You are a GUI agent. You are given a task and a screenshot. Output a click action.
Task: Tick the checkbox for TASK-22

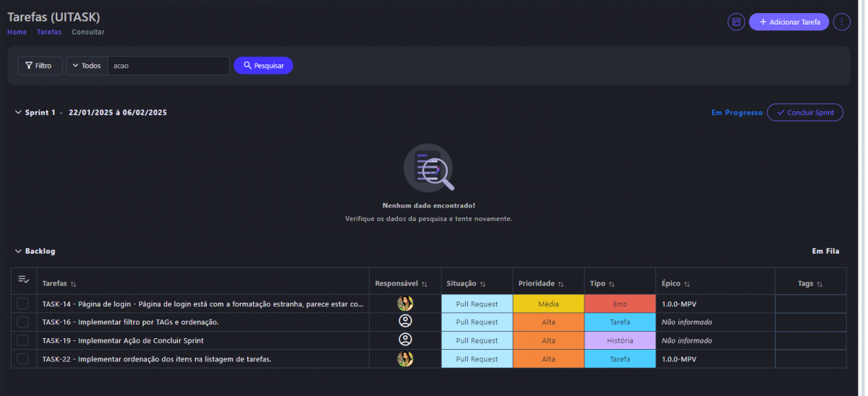click(x=23, y=359)
